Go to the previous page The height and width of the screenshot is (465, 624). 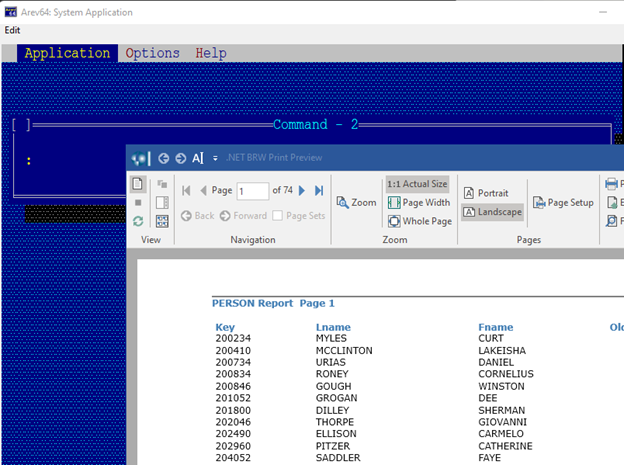pyautogui.click(x=203, y=191)
